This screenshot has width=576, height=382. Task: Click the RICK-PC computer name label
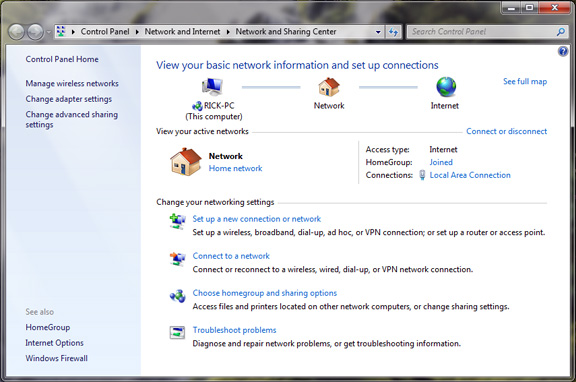pos(219,106)
